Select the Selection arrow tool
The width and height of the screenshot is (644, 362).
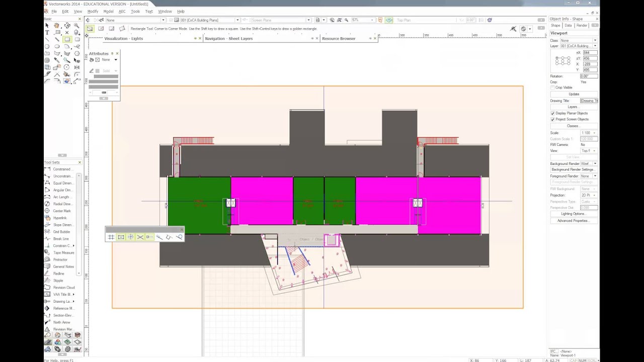coord(47,25)
